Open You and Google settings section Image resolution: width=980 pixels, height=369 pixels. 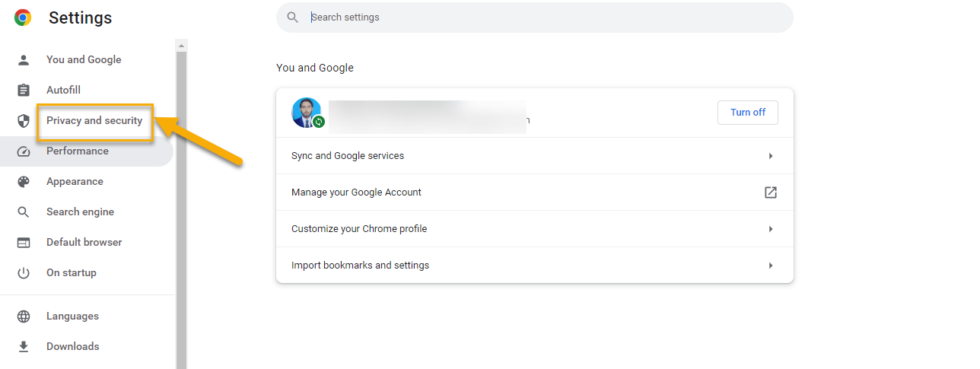coord(84,59)
